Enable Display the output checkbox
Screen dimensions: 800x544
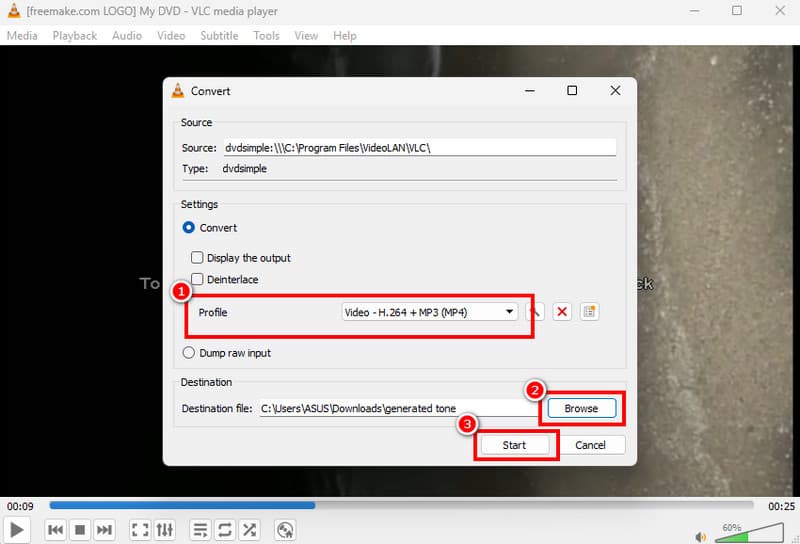coord(197,257)
